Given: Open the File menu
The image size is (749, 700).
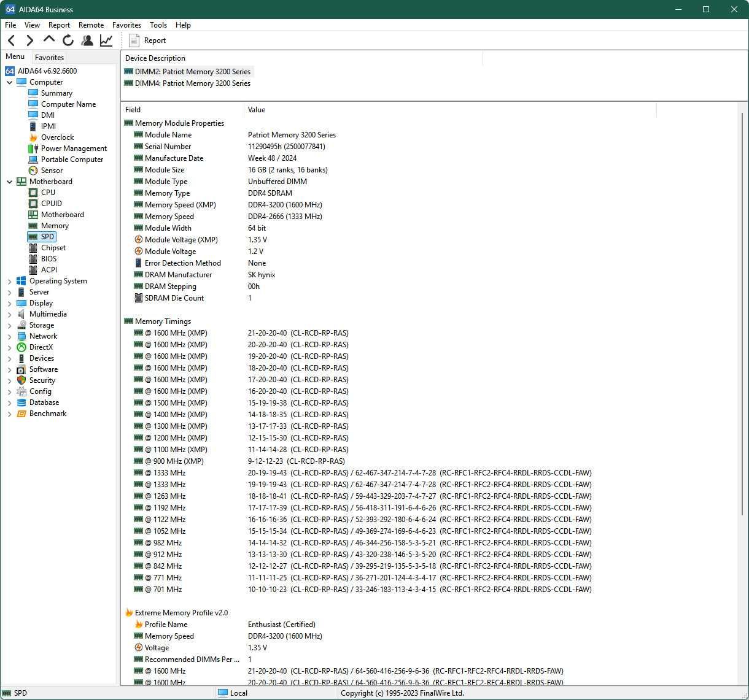Looking at the screenshot, I should [10, 25].
